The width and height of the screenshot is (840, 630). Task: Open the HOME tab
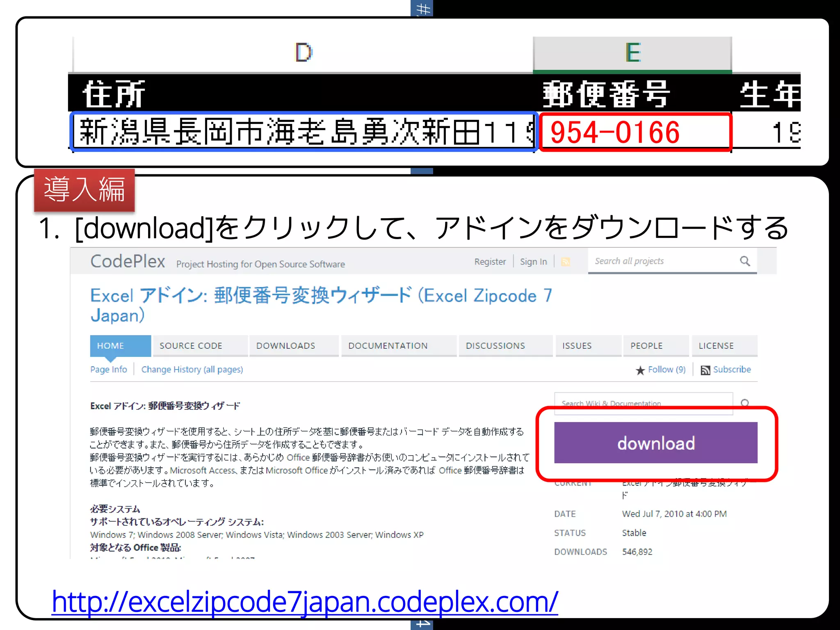pyautogui.click(x=121, y=346)
